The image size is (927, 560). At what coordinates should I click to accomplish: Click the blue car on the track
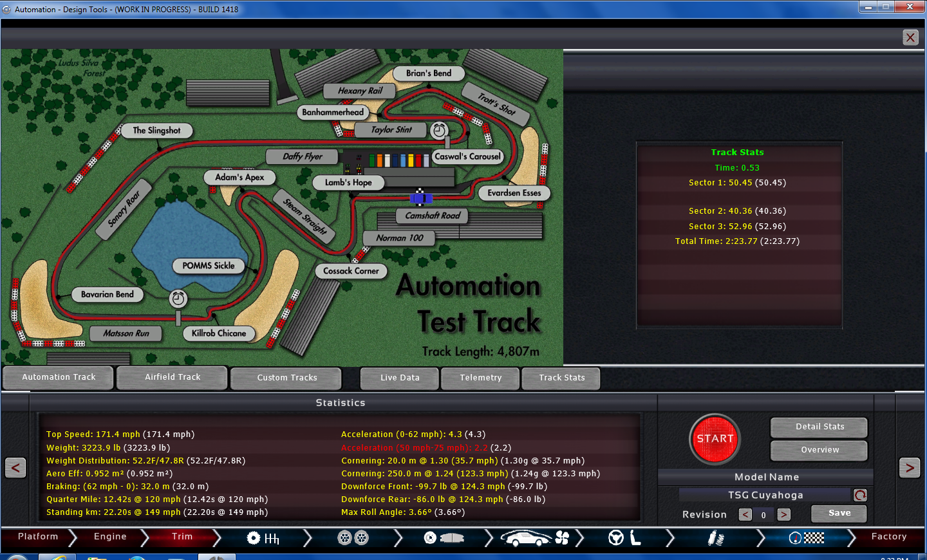coord(420,198)
